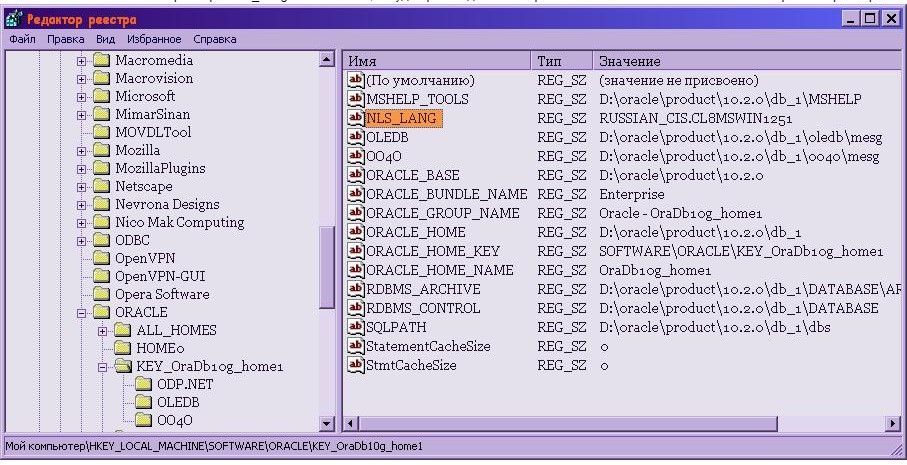Collapse the ORACLE tree node
This screenshot has width=907, height=465.
(x=82, y=313)
